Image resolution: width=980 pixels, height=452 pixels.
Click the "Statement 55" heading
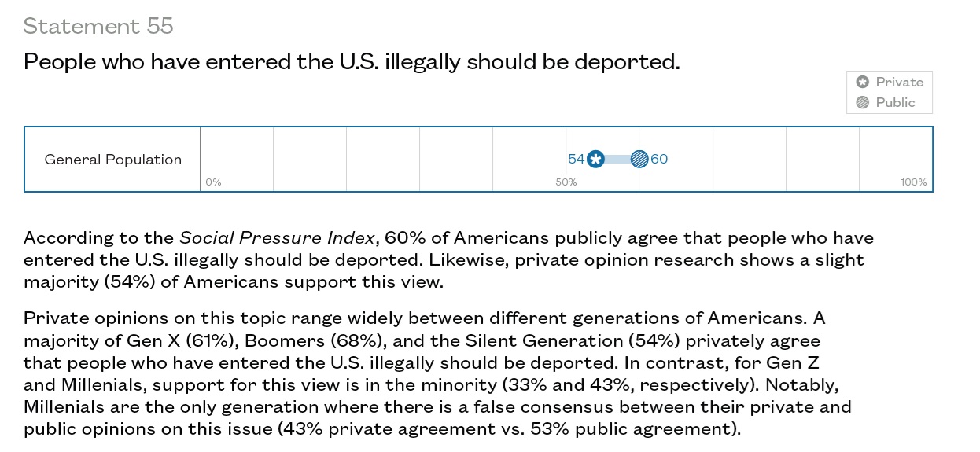pyautogui.click(x=98, y=27)
